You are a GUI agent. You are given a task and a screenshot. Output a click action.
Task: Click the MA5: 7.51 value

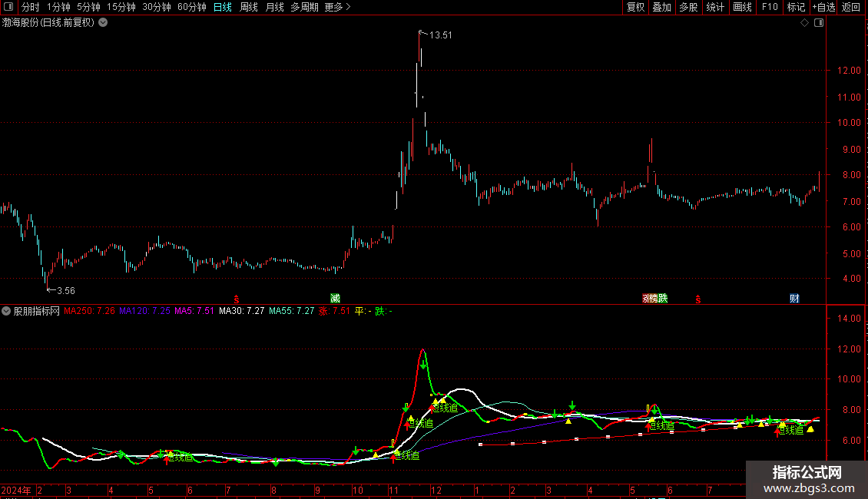(194, 311)
